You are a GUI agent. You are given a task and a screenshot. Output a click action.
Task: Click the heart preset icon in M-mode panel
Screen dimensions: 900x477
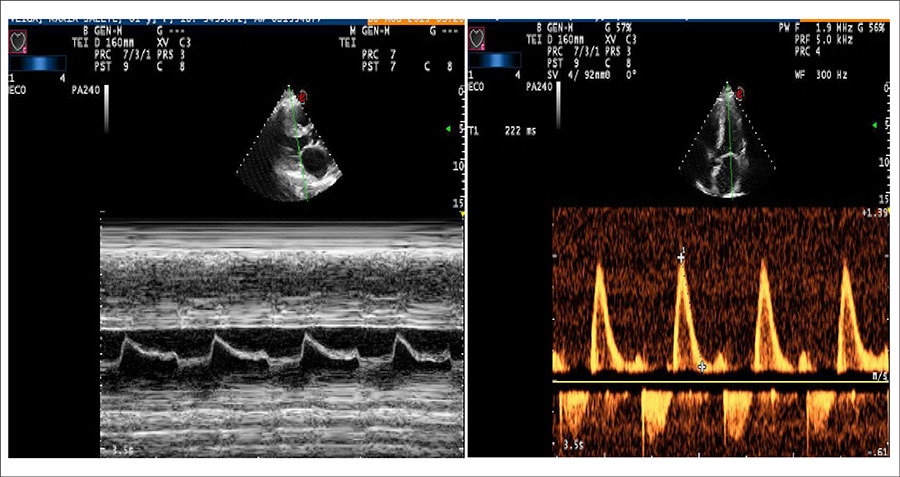(x=17, y=42)
